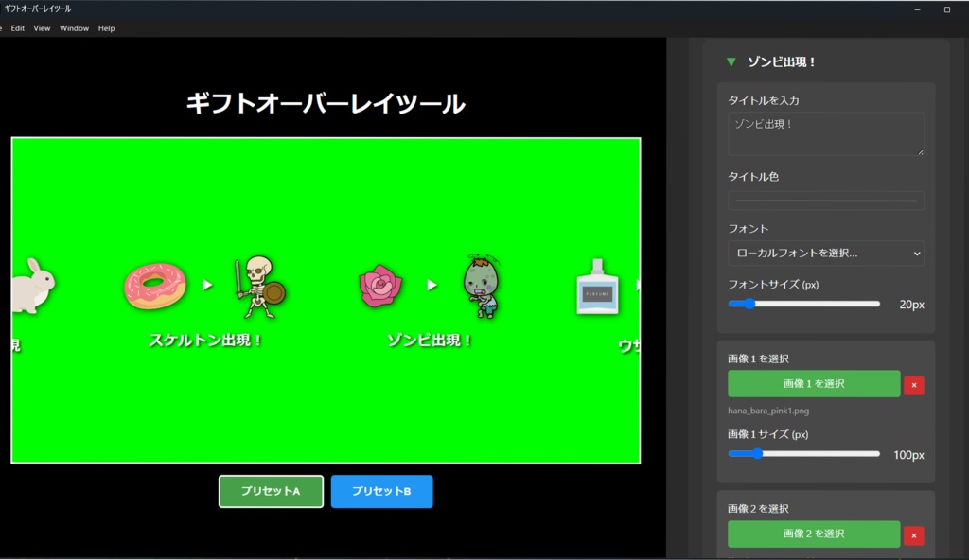Apply プリセットA preset

(x=271, y=491)
